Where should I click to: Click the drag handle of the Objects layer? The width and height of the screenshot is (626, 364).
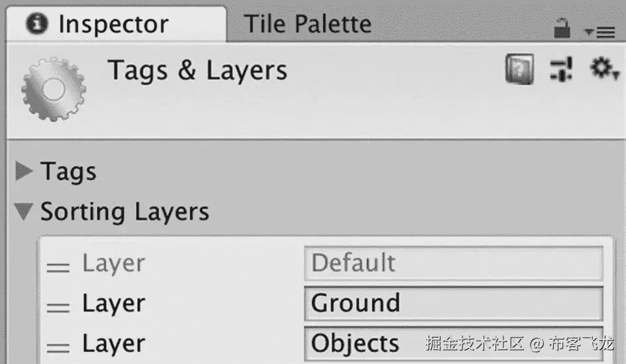click(x=58, y=346)
